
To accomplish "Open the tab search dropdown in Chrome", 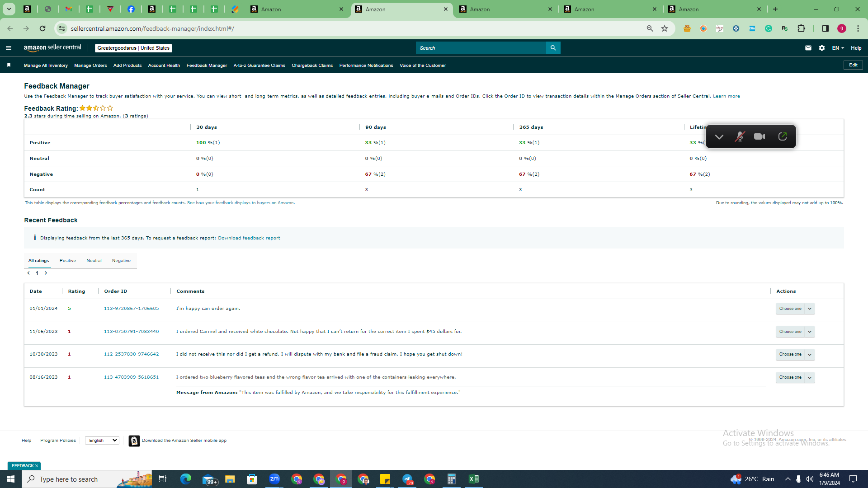I will (x=9, y=9).
